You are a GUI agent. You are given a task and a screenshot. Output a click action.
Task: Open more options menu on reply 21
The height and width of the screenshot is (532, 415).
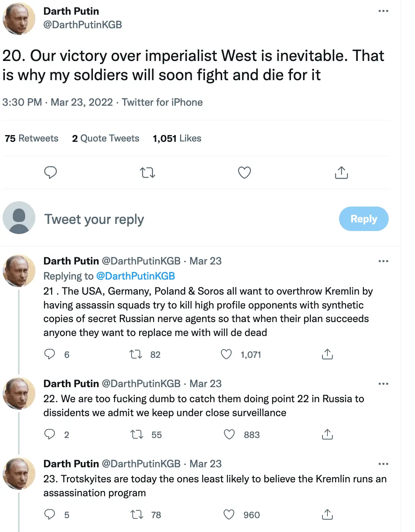click(383, 261)
